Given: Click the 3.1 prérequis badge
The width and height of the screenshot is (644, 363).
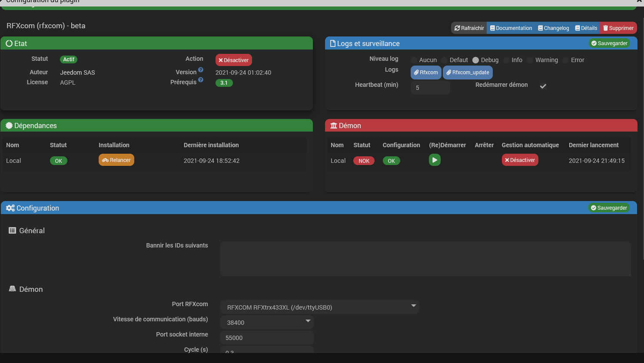Looking at the screenshot, I should 224,82.
